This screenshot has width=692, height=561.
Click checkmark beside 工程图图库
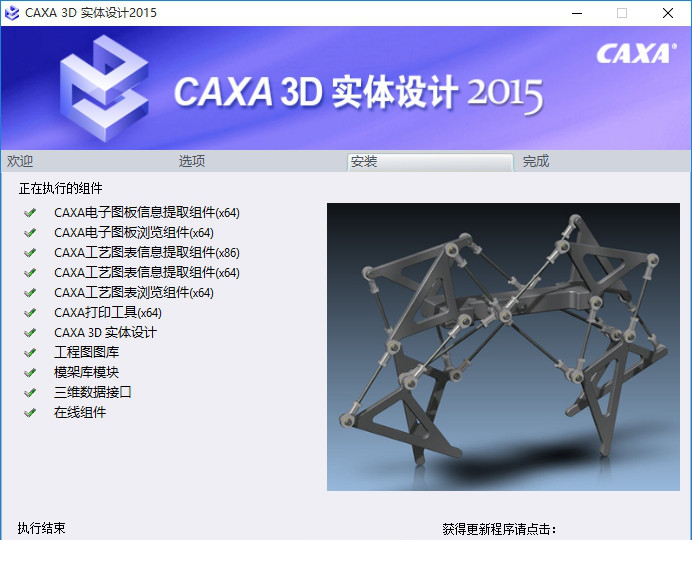click(30, 353)
